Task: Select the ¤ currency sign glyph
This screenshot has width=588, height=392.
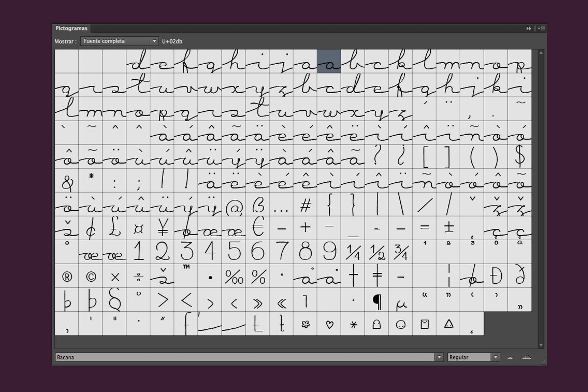Action: coord(138,228)
